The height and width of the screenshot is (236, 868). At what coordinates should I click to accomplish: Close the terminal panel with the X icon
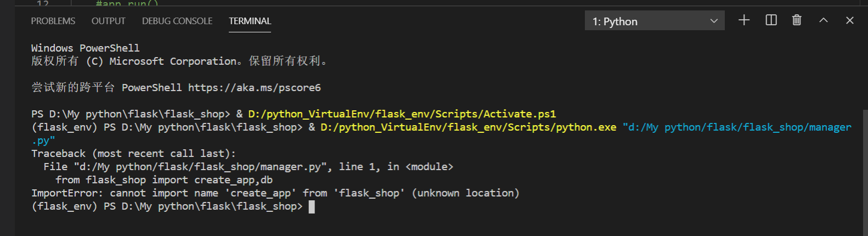850,20
